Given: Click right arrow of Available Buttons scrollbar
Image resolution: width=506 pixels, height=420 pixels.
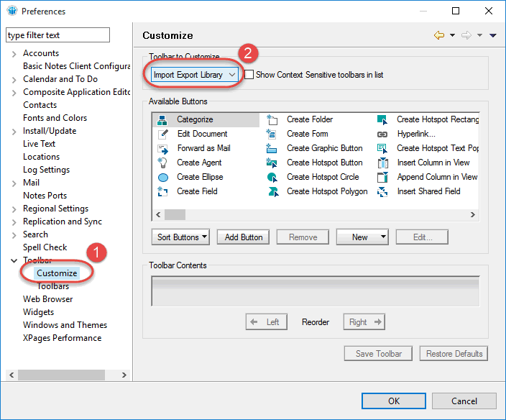Looking at the screenshot, I should point(473,215).
